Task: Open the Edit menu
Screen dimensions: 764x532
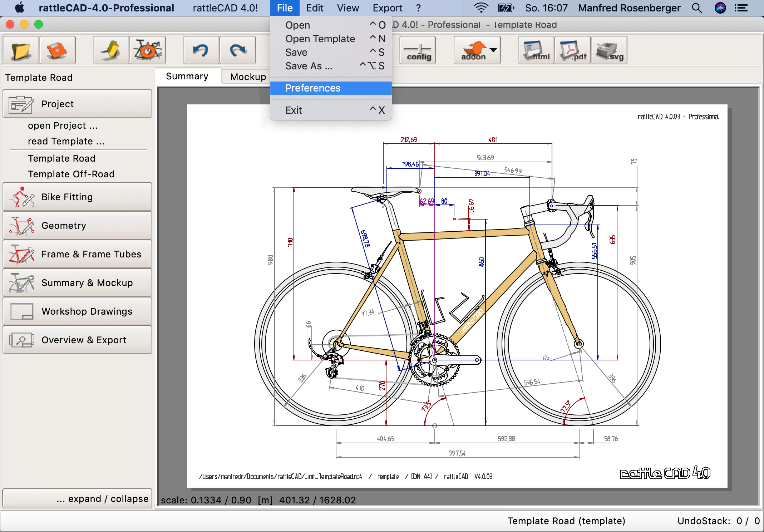Action: [315, 8]
